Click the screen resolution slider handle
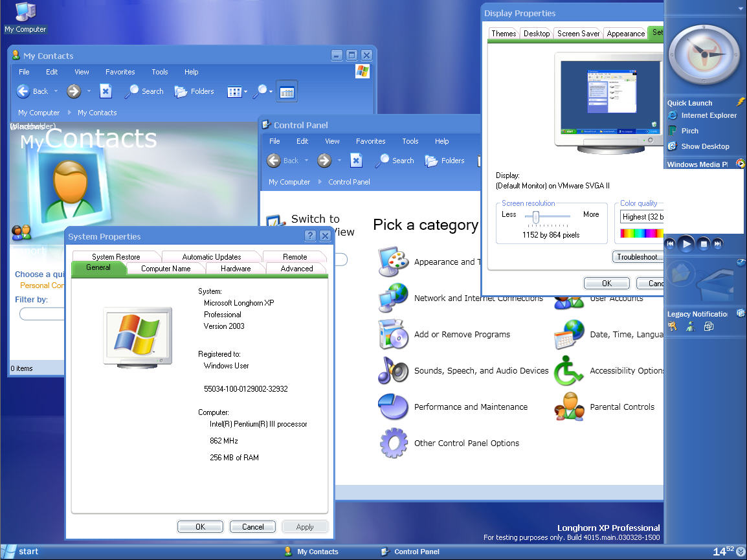 click(x=536, y=218)
